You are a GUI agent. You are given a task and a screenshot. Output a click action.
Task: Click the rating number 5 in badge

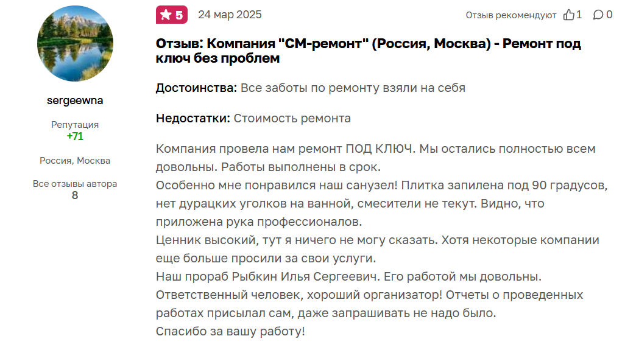[x=179, y=15]
